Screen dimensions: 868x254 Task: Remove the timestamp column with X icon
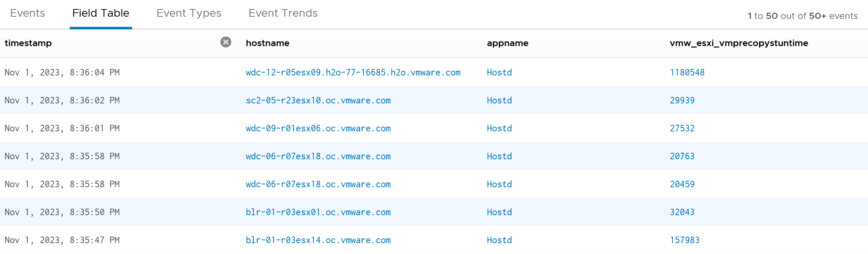point(226,42)
